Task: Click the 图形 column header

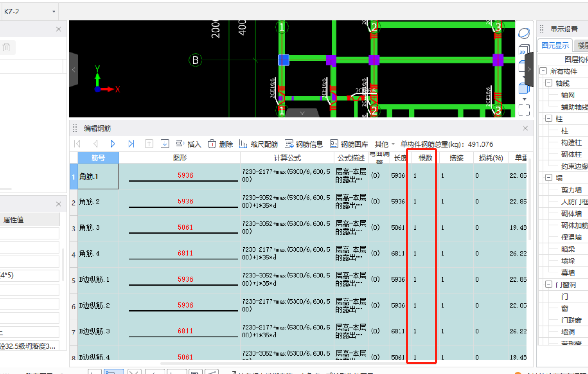Action: pyautogui.click(x=179, y=157)
